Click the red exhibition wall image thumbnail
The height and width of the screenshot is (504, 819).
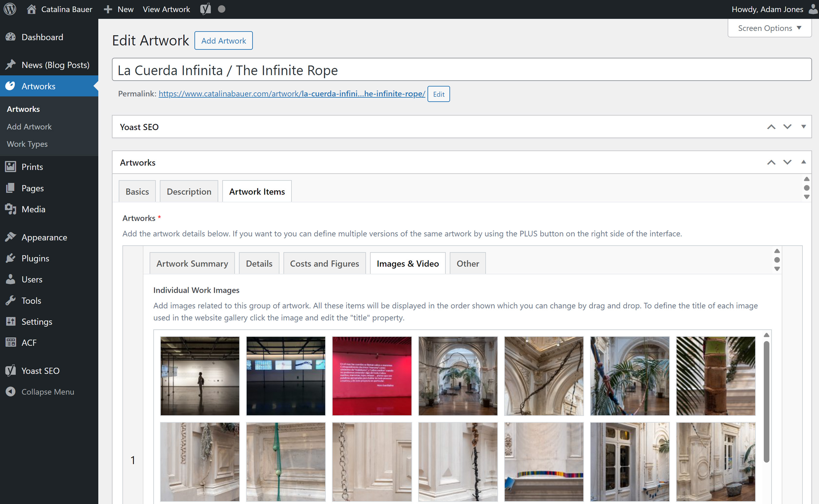(x=371, y=376)
